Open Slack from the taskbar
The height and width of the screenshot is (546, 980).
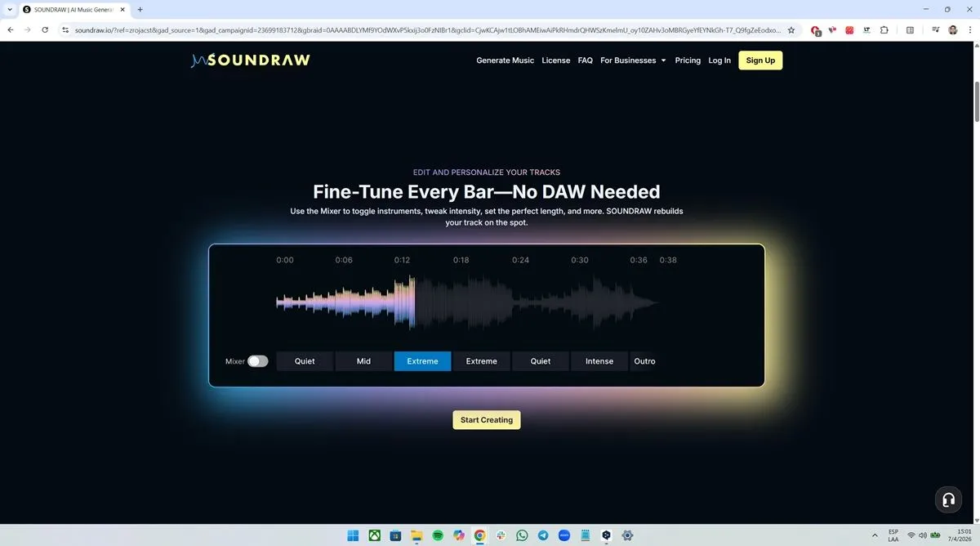[501, 535]
